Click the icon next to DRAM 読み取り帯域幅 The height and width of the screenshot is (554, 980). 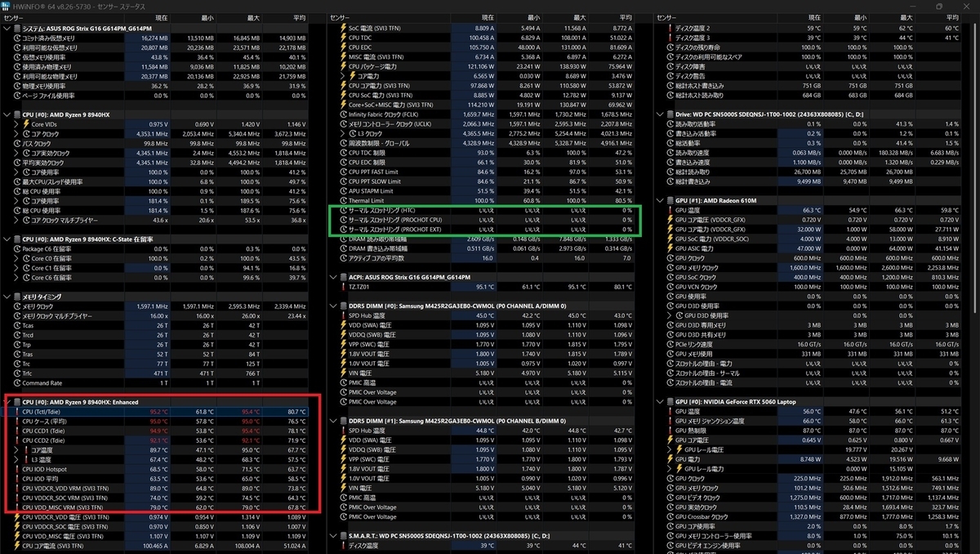point(343,239)
